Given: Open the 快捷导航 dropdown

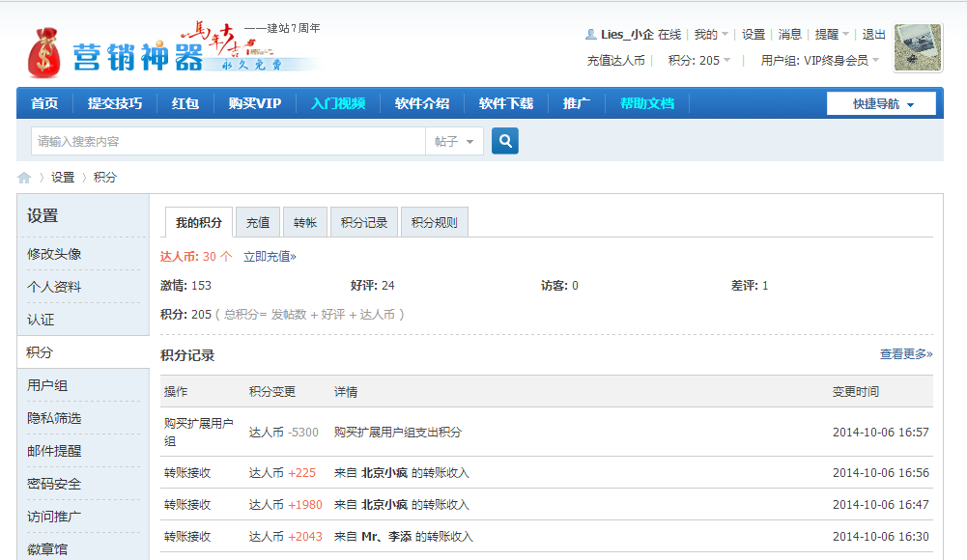Looking at the screenshot, I should pyautogui.click(x=881, y=103).
